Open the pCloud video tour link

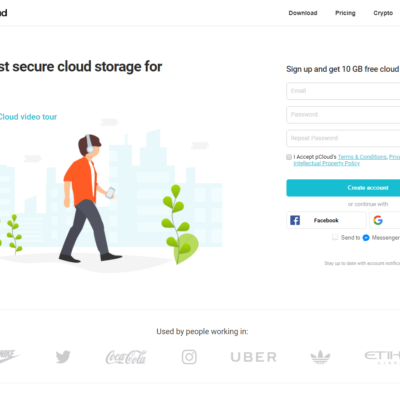[28, 117]
